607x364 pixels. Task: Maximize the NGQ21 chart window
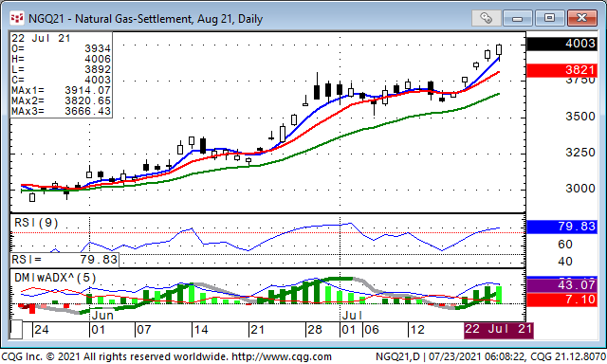tap(549, 18)
